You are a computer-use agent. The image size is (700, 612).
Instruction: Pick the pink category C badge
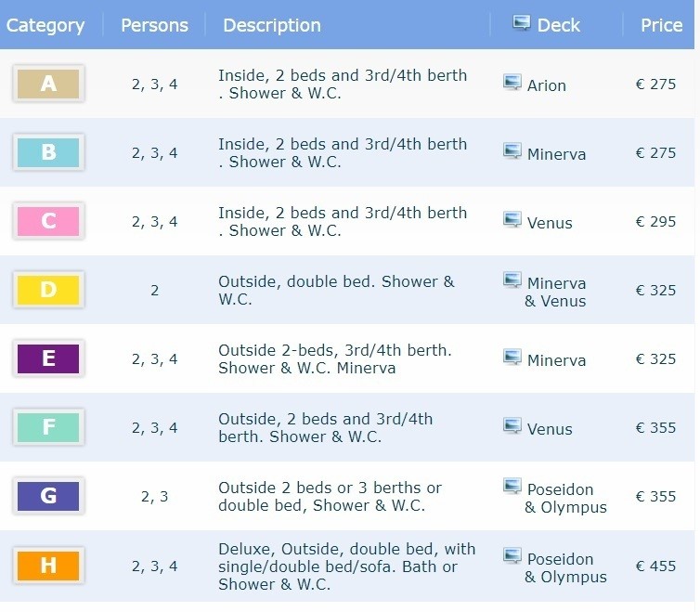click(x=48, y=222)
